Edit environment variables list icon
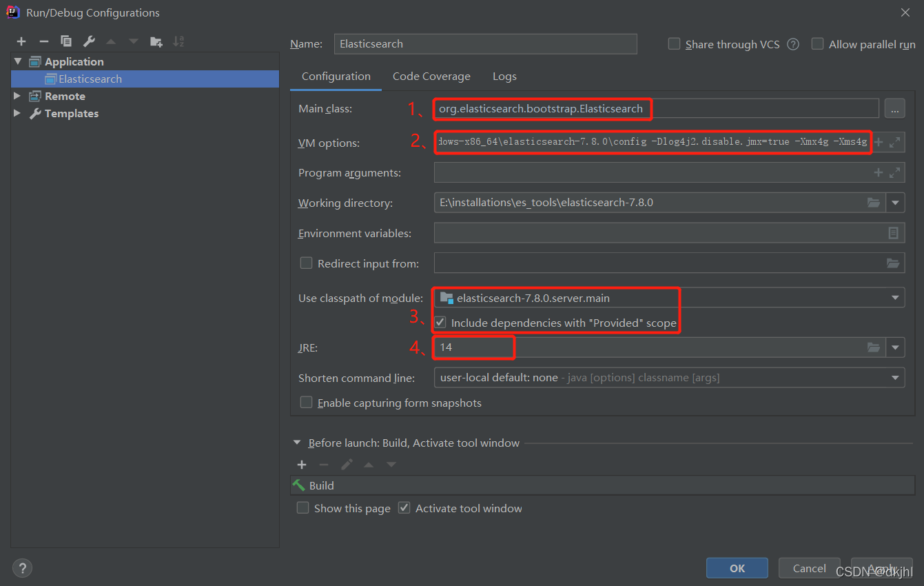Viewport: 924px width, 586px height. coord(893,233)
